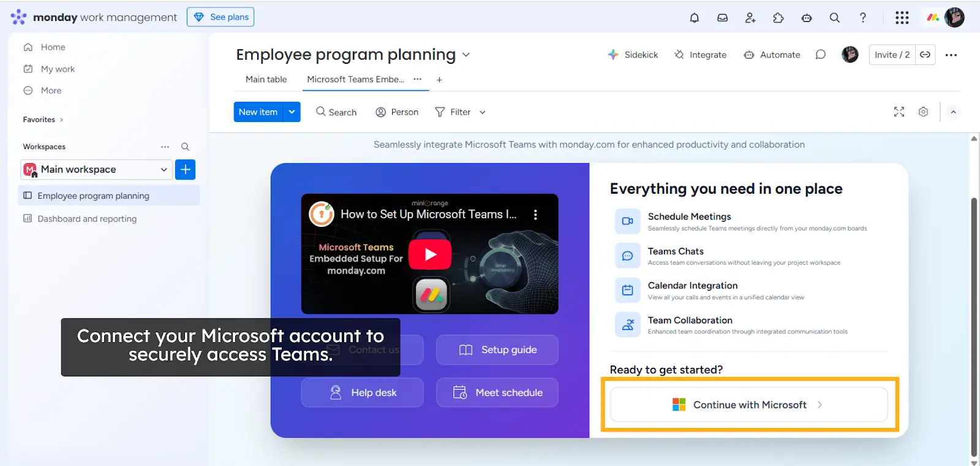
Task: Open Employee program planning board
Action: (x=109, y=196)
